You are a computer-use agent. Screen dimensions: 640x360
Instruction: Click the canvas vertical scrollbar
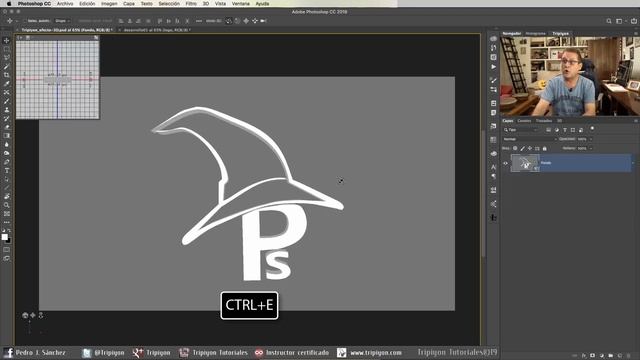(483, 194)
